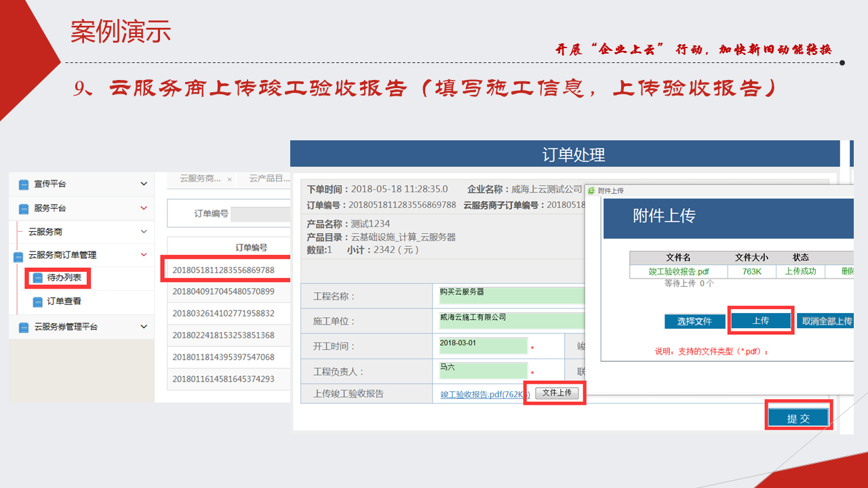Click the 文件大小 column header
This screenshot has width=868, height=488.
coord(751,258)
